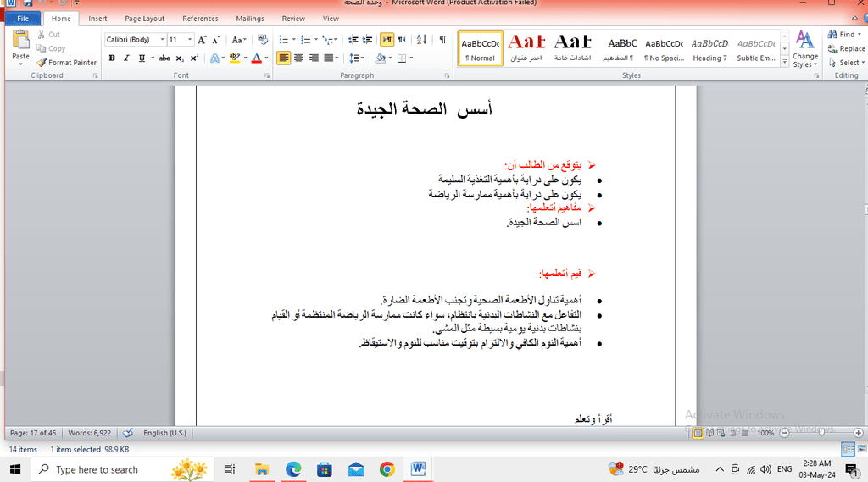The image size is (868, 482).
Task: Align text left
Action: (283, 58)
